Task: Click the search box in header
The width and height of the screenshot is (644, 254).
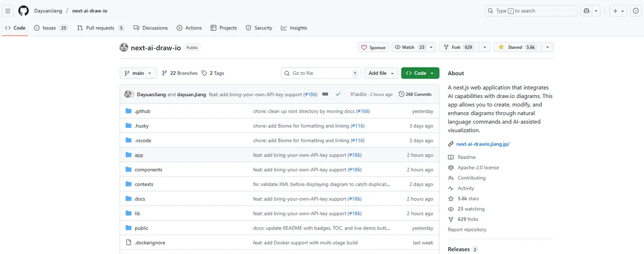Action: 531,11
